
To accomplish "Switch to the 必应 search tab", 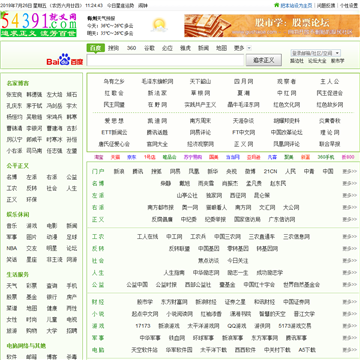I will pos(167,48).
